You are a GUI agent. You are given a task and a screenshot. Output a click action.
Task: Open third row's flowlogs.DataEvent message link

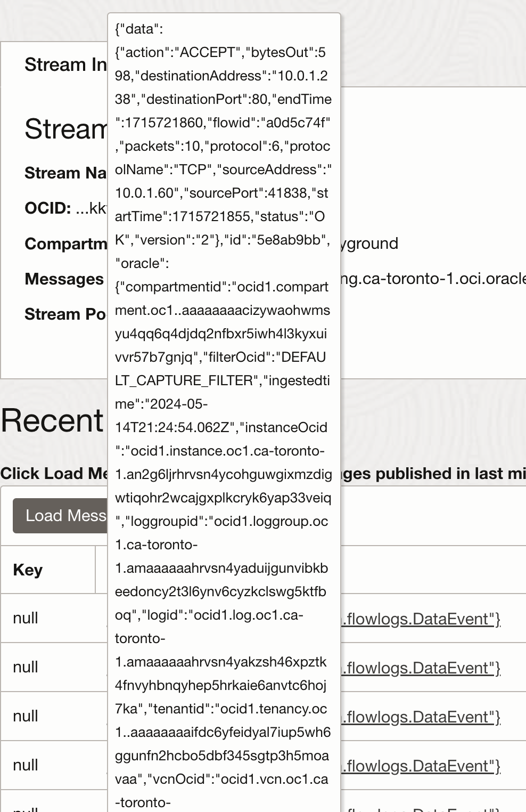point(421,717)
